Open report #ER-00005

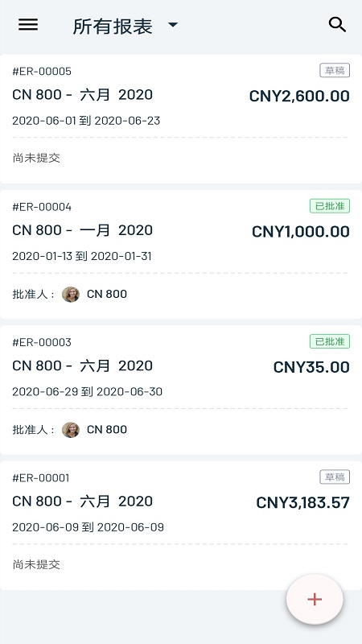pyautogui.click(x=181, y=118)
